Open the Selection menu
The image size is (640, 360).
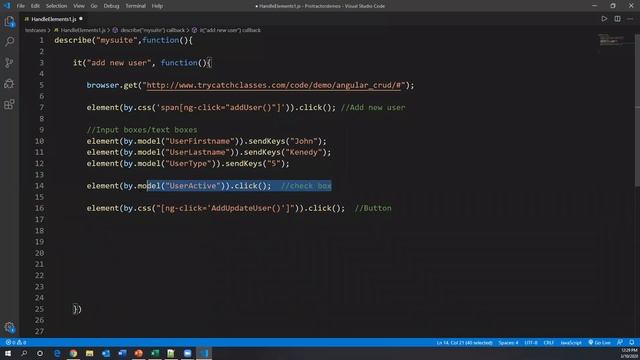(x=56, y=6)
